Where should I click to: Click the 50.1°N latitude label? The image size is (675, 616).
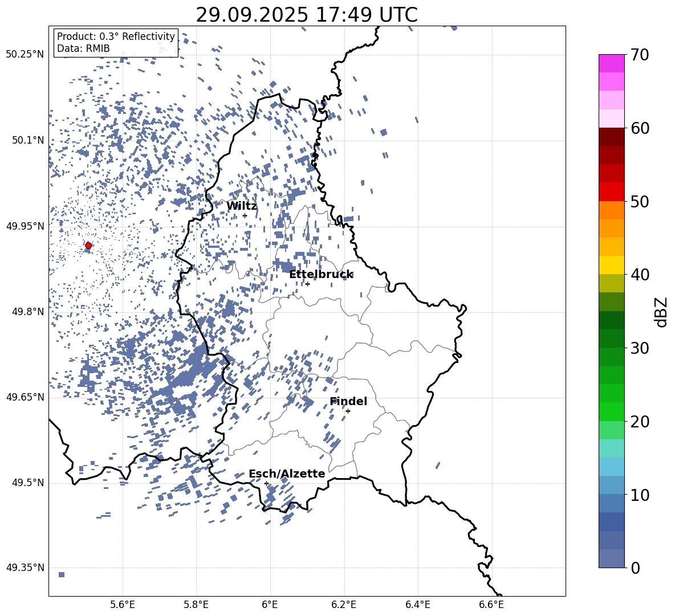pyautogui.click(x=28, y=140)
